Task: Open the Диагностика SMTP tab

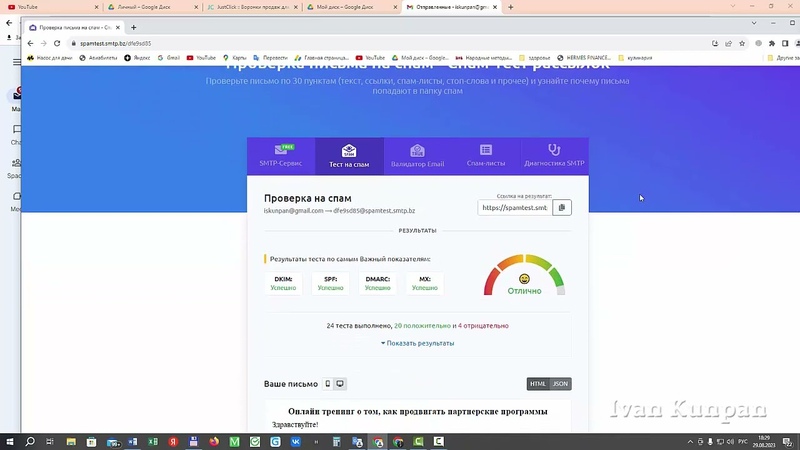Action: (555, 155)
